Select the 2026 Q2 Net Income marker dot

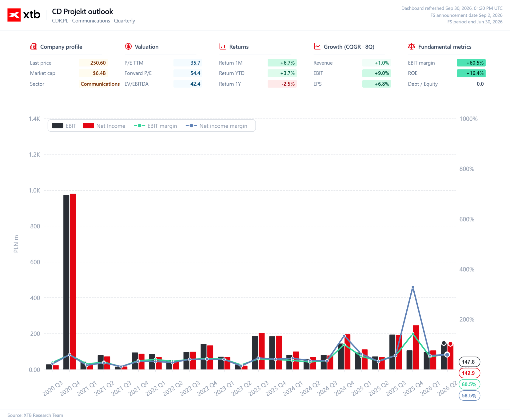[450, 344]
